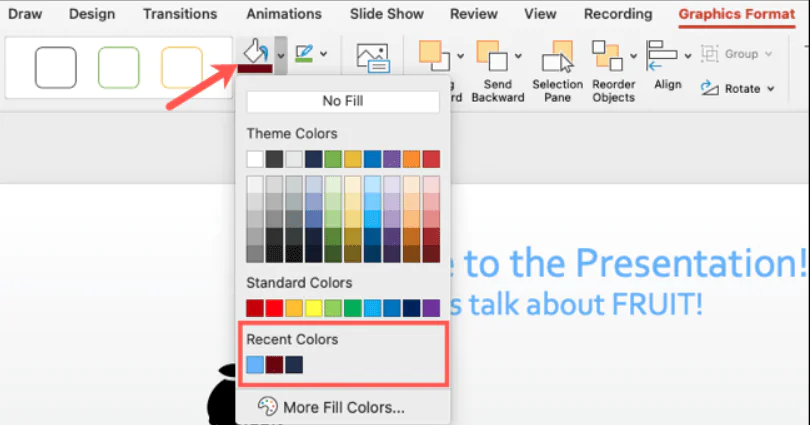The image size is (810, 425).
Task: Open the Selection Pane
Action: tap(557, 72)
